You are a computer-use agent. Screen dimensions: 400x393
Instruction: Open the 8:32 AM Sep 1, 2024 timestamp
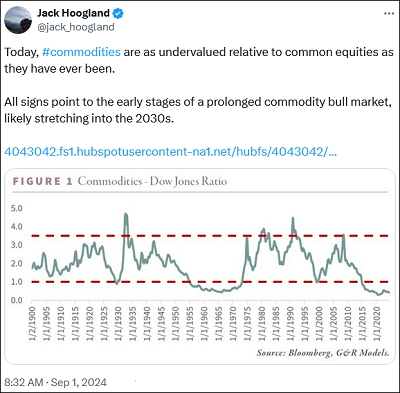(56, 382)
